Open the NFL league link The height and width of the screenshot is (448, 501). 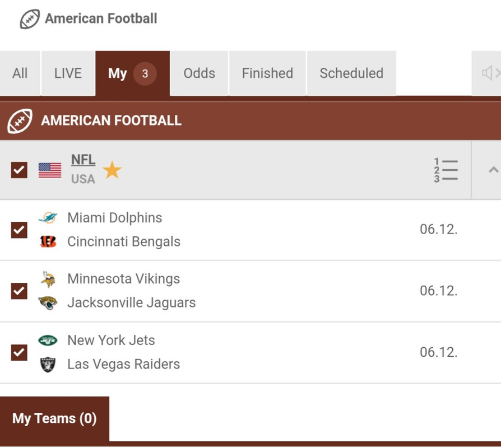point(83,160)
